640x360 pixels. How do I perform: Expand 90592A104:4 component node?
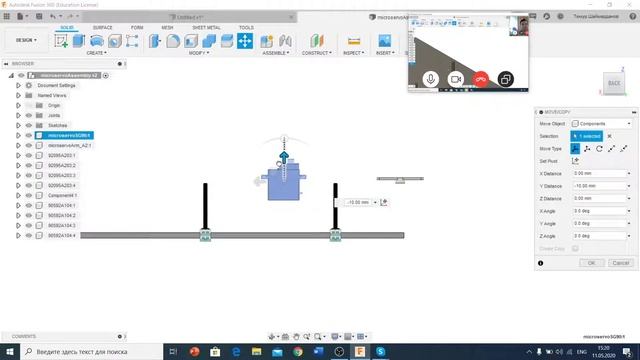18,236
